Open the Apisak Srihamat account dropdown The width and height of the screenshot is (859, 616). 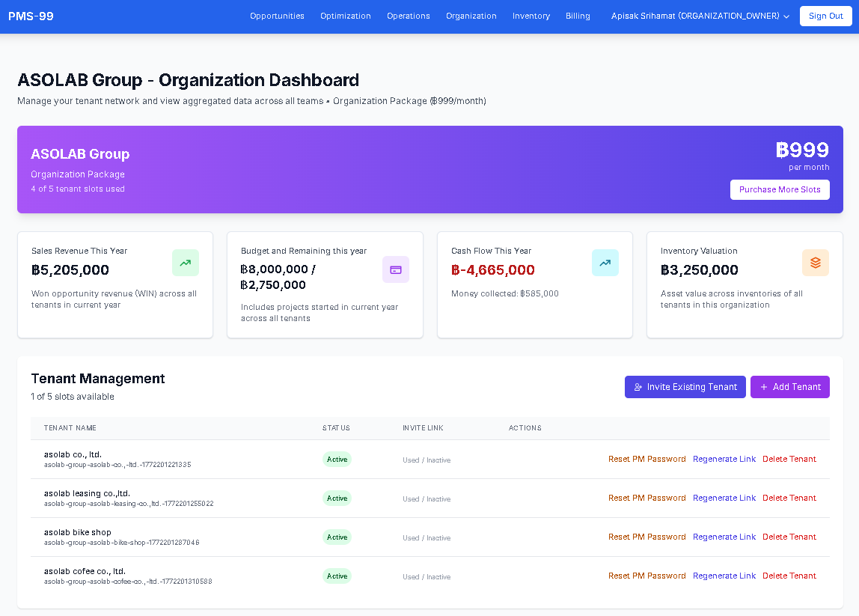click(x=694, y=16)
